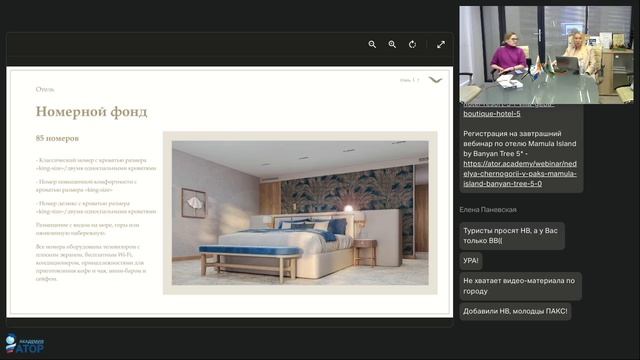Click the bird logo on the slide corner
Image resolution: width=640 pixels, height=360 pixels.
[435, 80]
